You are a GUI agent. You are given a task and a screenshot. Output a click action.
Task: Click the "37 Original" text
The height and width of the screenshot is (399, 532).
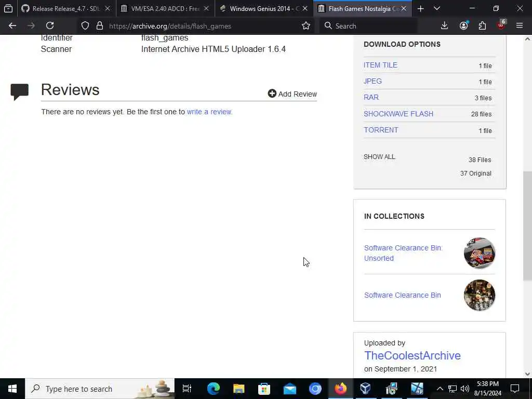tap(476, 174)
